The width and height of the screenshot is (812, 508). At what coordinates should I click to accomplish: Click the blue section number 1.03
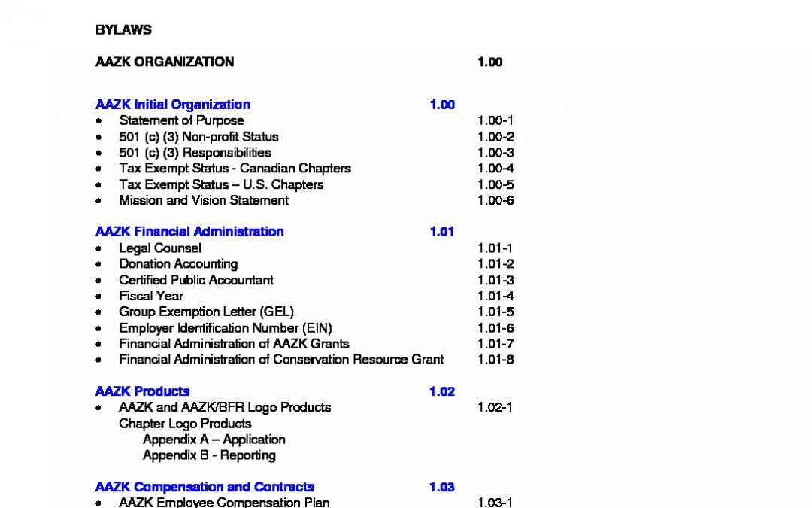pos(442,487)
